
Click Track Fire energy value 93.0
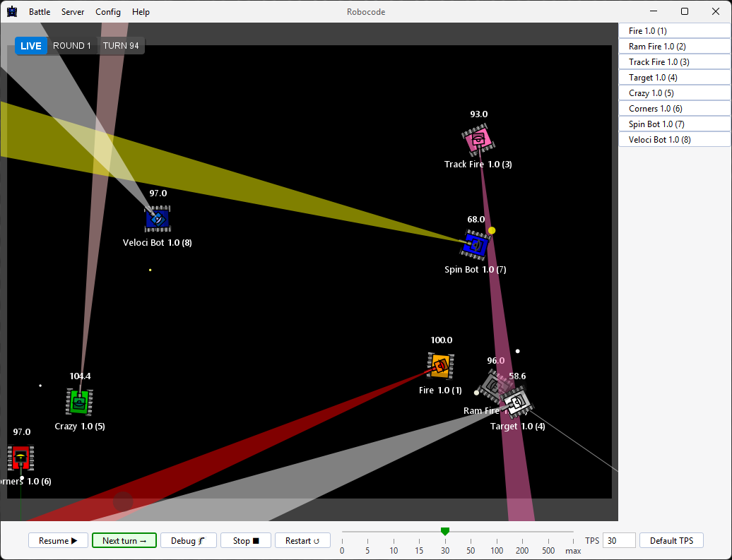pos(479,114)
